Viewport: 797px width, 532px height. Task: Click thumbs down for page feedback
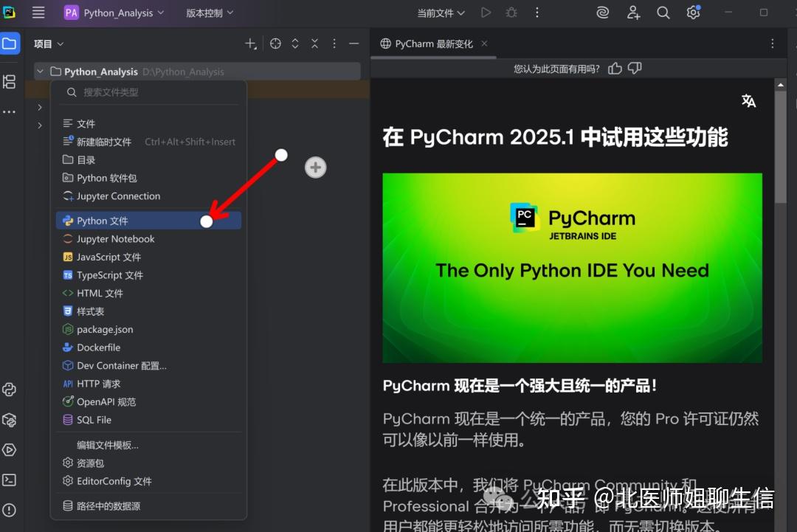[635, 69]
